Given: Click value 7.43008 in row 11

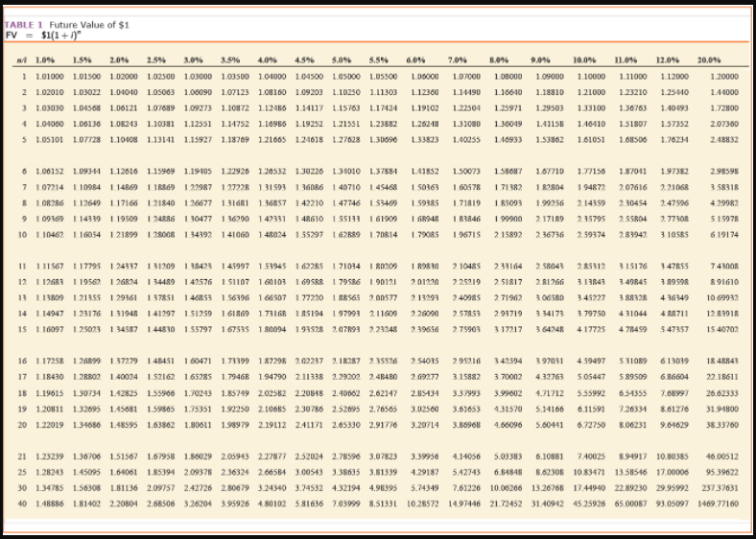Looking at the screenshot, I should (x=724, y=266).
